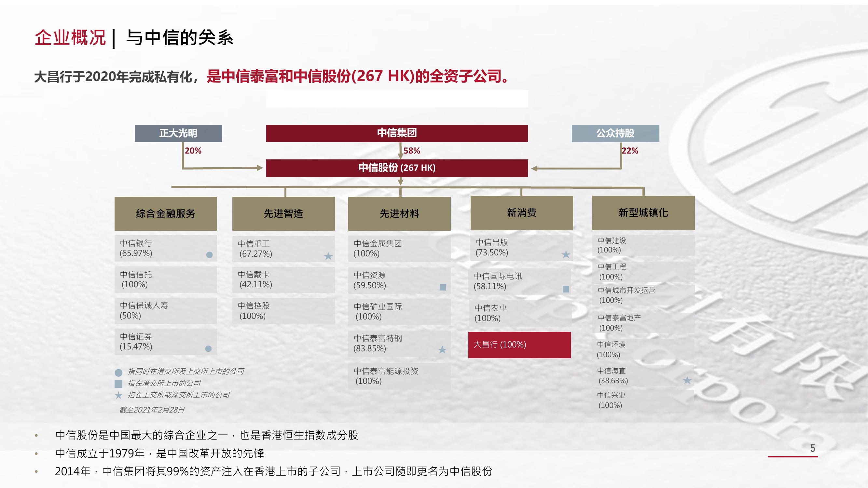Click the star marker beside 中信泰富特钢
868x488 pixels.
(x=442, y=350)
